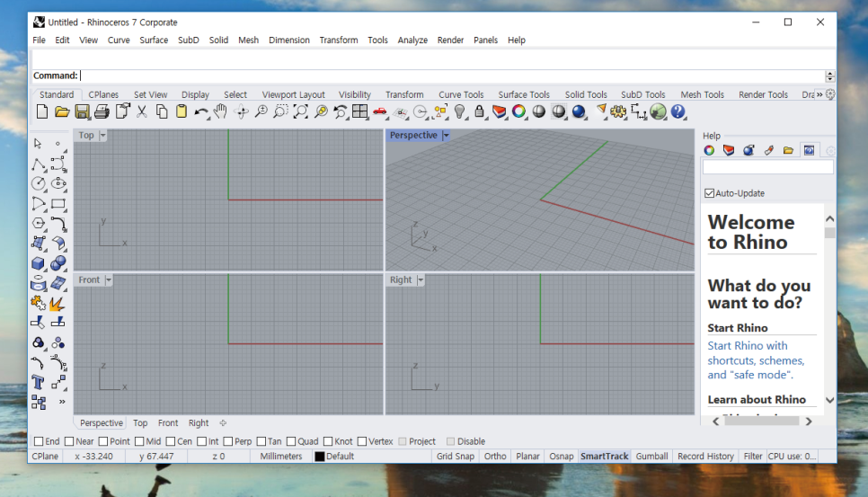
Task: Launch Grasshopper from the green icon
Action: pyautogui.click(x=658, y=111)
